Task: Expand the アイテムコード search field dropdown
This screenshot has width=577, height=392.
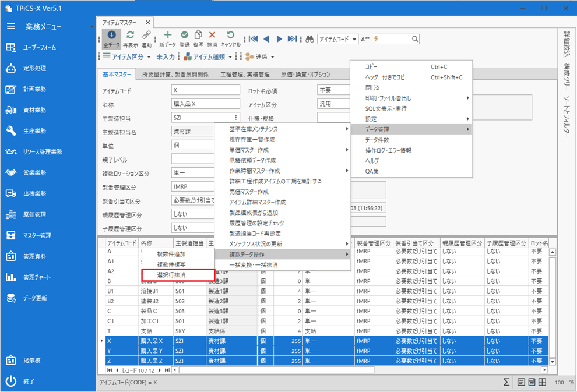Action: (355, 39)
